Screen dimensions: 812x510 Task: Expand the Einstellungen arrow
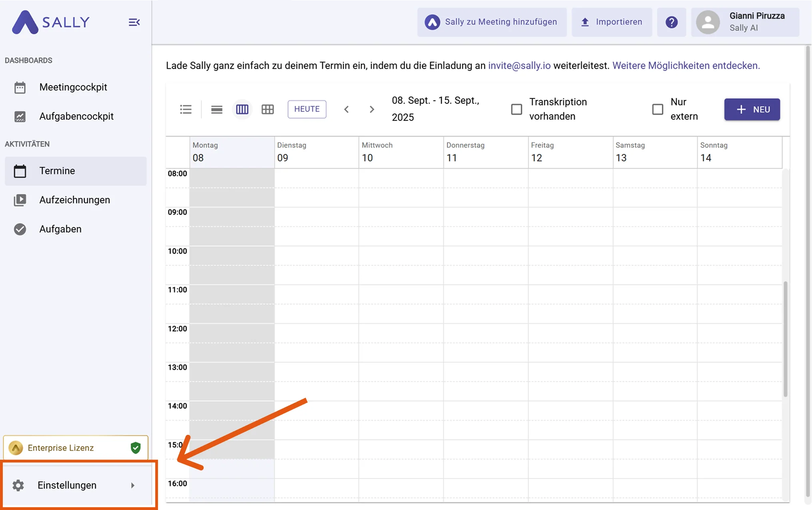[133, 485]
